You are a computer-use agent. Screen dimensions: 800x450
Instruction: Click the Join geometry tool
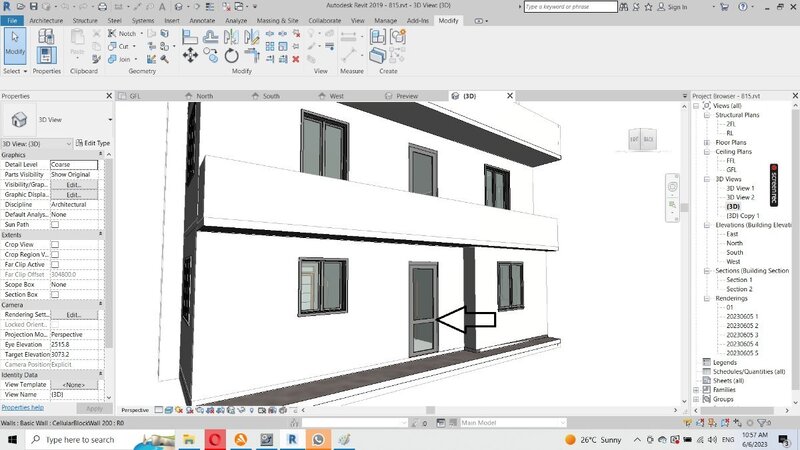tap(124, 59)
